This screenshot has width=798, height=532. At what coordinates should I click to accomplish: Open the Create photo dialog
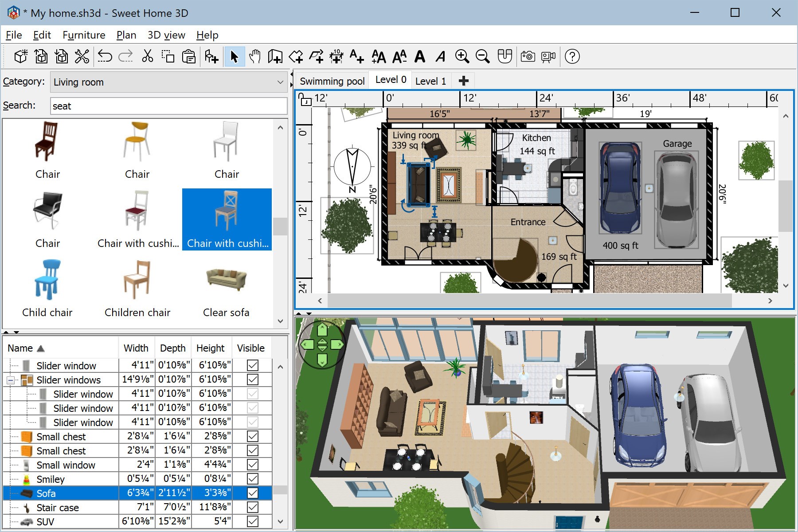[528, 56]
